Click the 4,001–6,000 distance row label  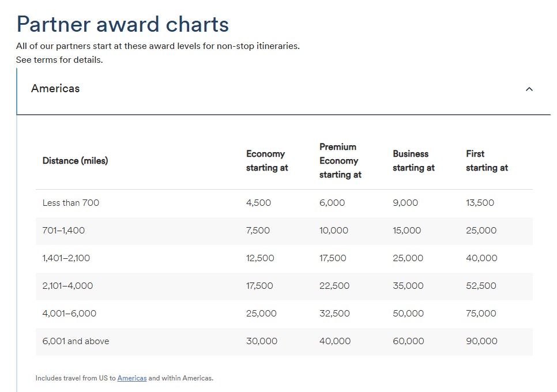69,314
